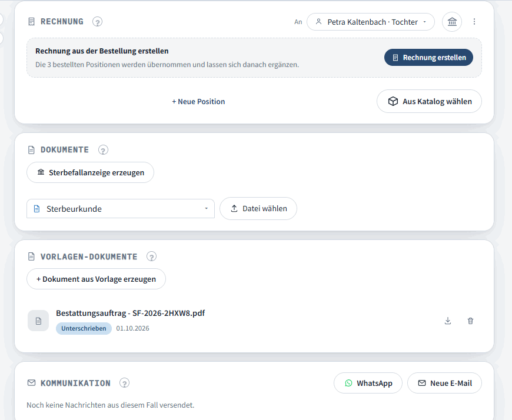Click the 'Die 3 bestellten Positionen' description
Image resolution: width=512 pixels, height=420 pixels.
point(167,65)
